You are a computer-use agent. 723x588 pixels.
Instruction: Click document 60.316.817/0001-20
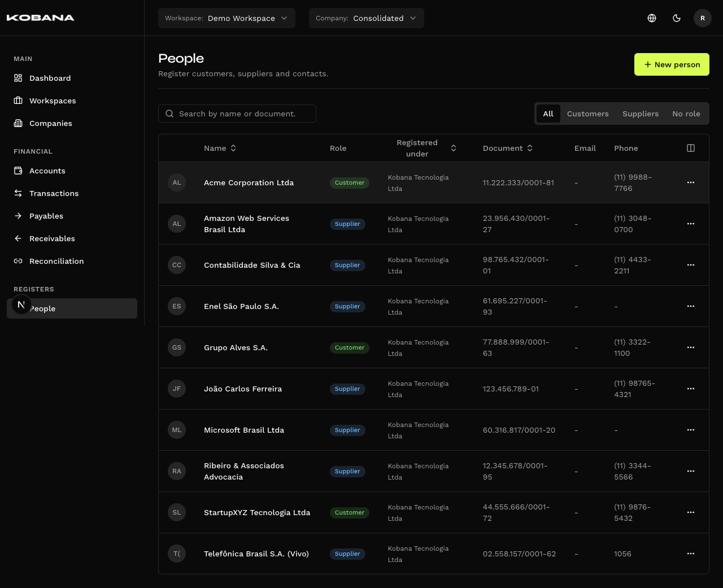(x=519, y=430)
